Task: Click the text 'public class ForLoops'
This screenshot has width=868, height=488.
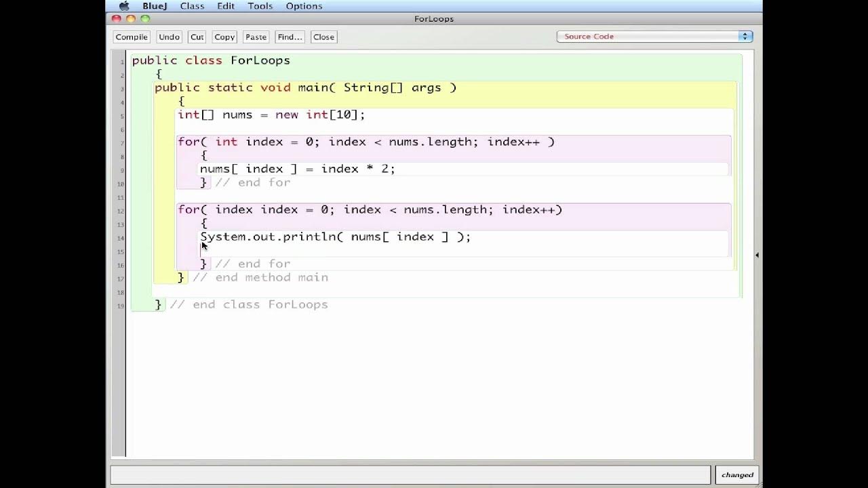Action: click(x=211, y=60)
